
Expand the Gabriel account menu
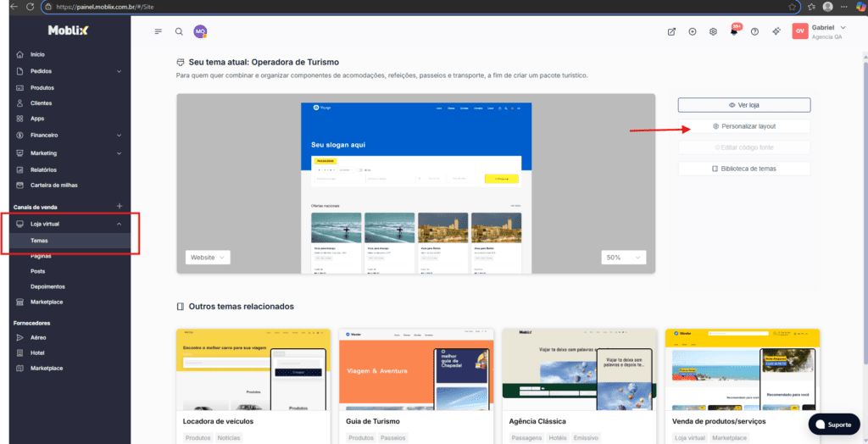pyautogui.click(x=843, y=28)
